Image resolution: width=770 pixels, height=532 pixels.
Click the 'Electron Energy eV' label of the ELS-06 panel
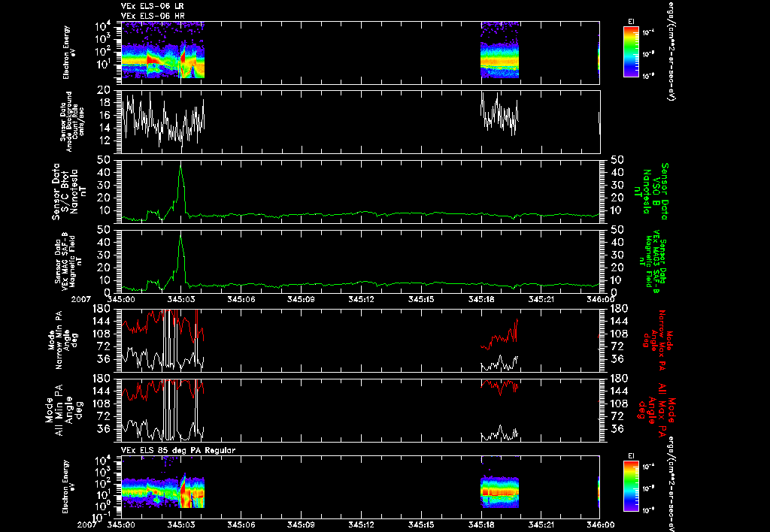69,53
